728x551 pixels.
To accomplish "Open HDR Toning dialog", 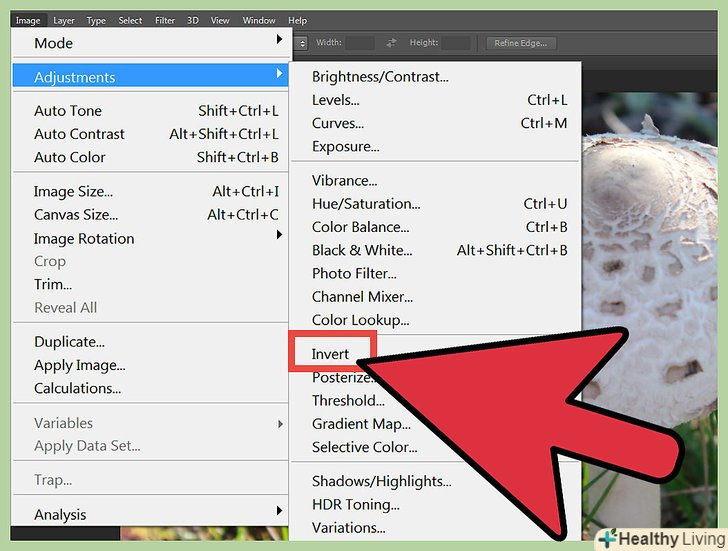I will (x=356, y=504).
